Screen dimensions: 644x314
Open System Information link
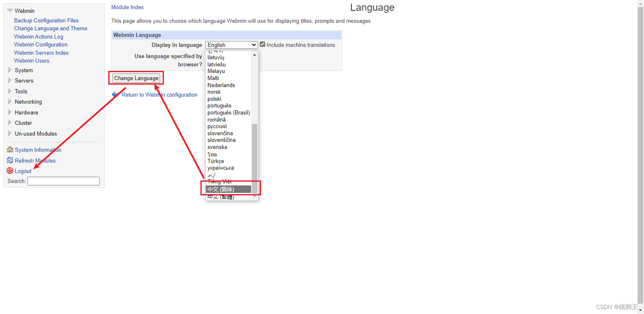click(38, 150)
